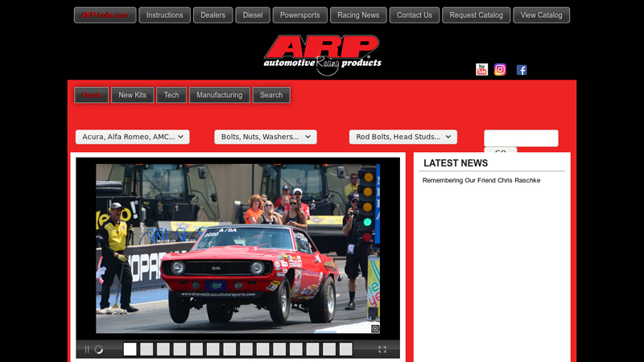
Task: Open ARP Facebook page icon
Action: tap(522, 70)
